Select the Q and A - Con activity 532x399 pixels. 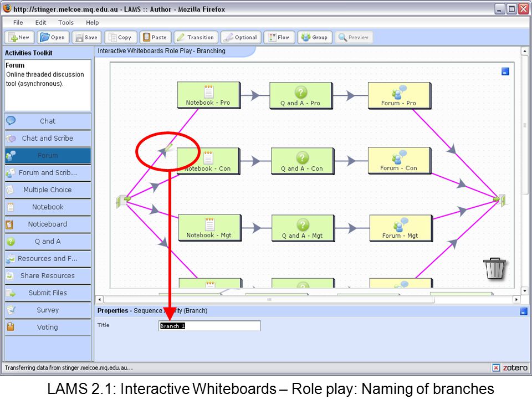click(303, 161)
